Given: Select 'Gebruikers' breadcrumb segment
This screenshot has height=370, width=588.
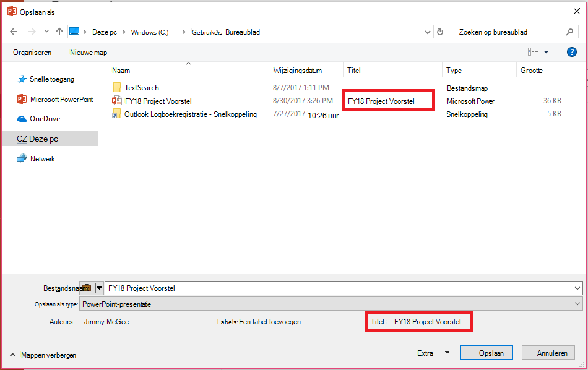Looking at the screenshot, I should pos(207,32).
